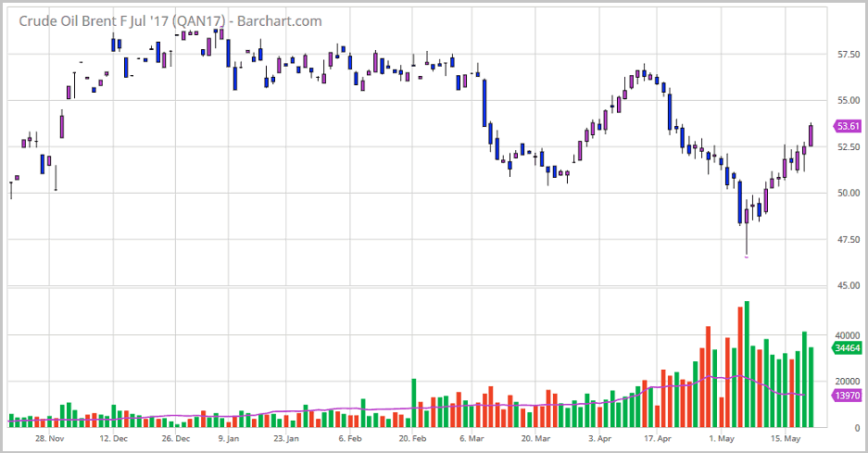The image size is (868, 453).
Task: Click the tallest green volume bar in May
Action: [747, 364]
